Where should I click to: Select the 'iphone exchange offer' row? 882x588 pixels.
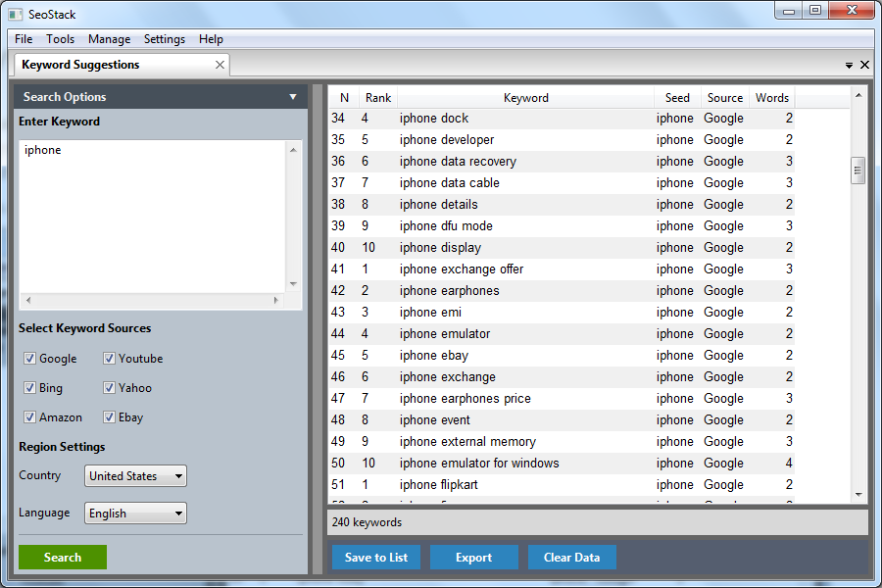coord(562,269)
